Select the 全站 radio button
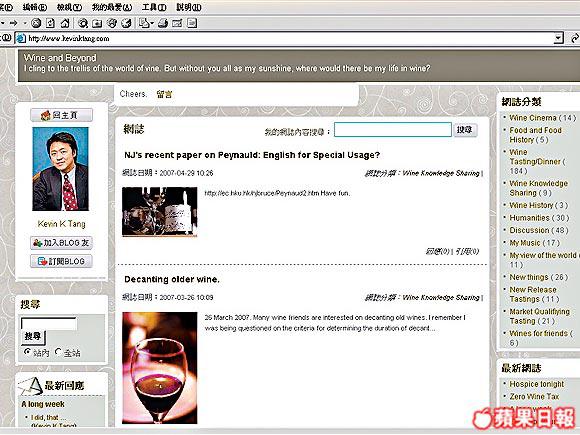The image size is (580, 435). 58,352
